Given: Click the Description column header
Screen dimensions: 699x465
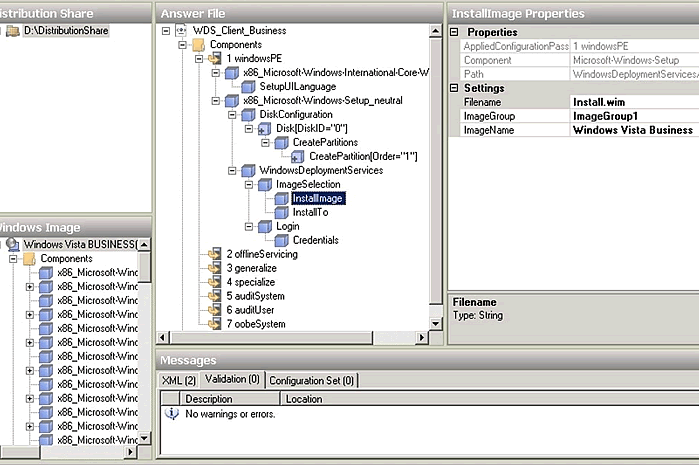Looking at the screenshot, I should (x=229, y=399).
